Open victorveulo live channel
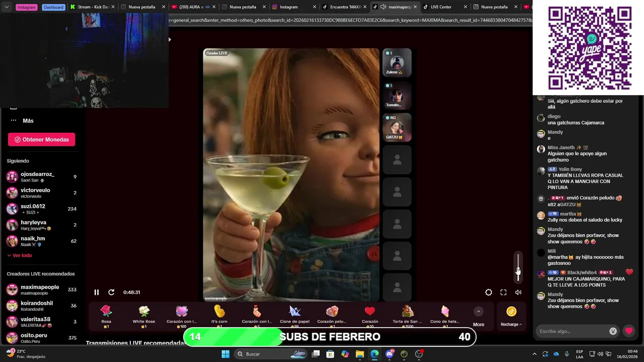Screen dimensions: 644x362 (x=41, y=193)
